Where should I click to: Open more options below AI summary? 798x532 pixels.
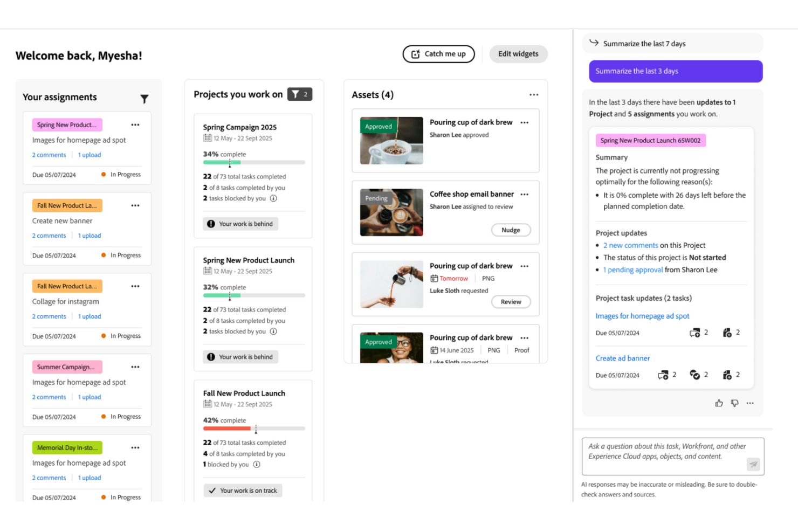[x=750, y=403]
